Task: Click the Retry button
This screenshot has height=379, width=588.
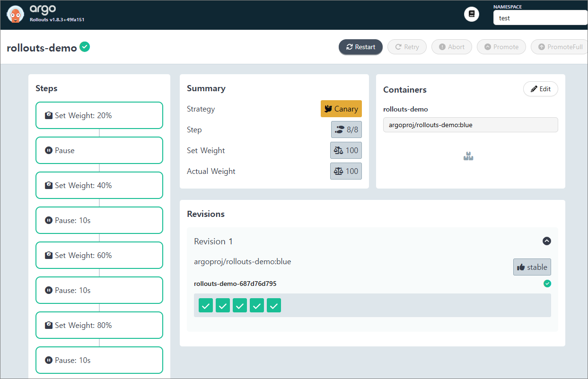Action: pyautogui.click(x=407, y=47)
